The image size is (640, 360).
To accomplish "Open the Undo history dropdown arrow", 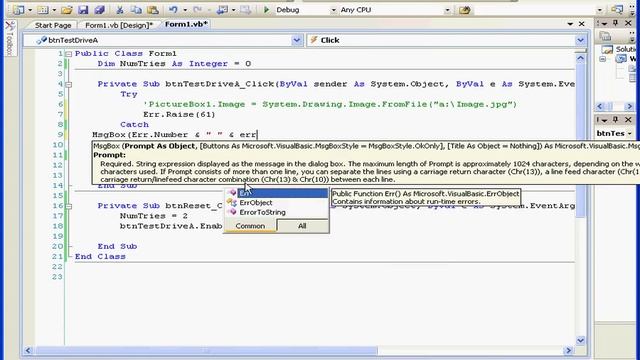I will point(185,10).
